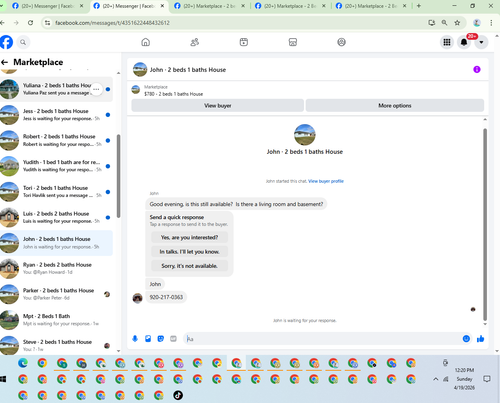Image resolution: width=500 pixels, height=403 pixels.
Task: Open the Facebook home logo
Action: (6, 42)
